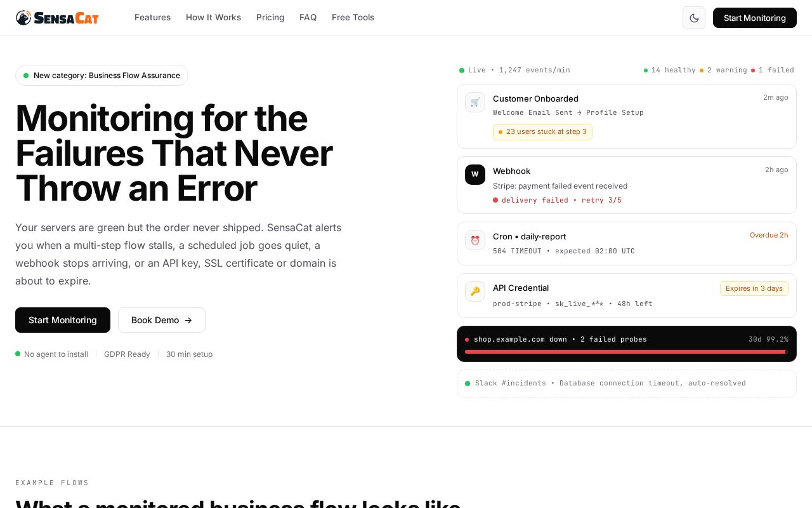
Task: Go to How It Works section
Action: pyautogui.click(x=213, y=17)
